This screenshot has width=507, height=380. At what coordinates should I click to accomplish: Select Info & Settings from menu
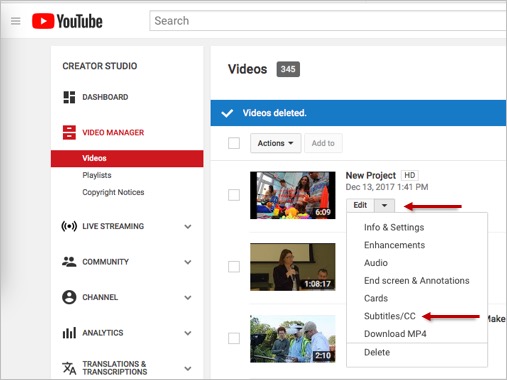pyautogui.click(x=394, y=227)
